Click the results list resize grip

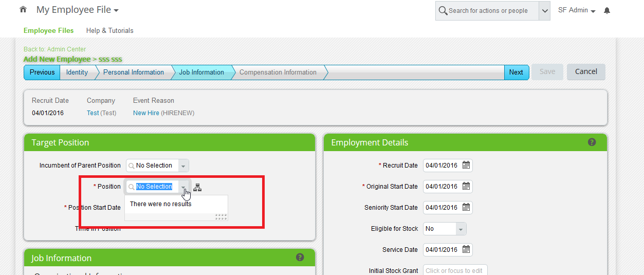click(221, 217)
